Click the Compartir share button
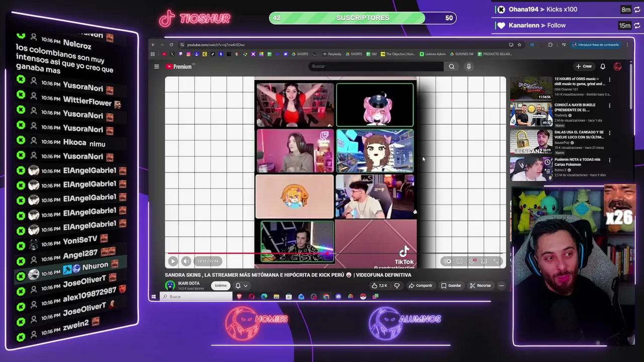644x362 pixels. pyautogui.click(x=421, y=286)
